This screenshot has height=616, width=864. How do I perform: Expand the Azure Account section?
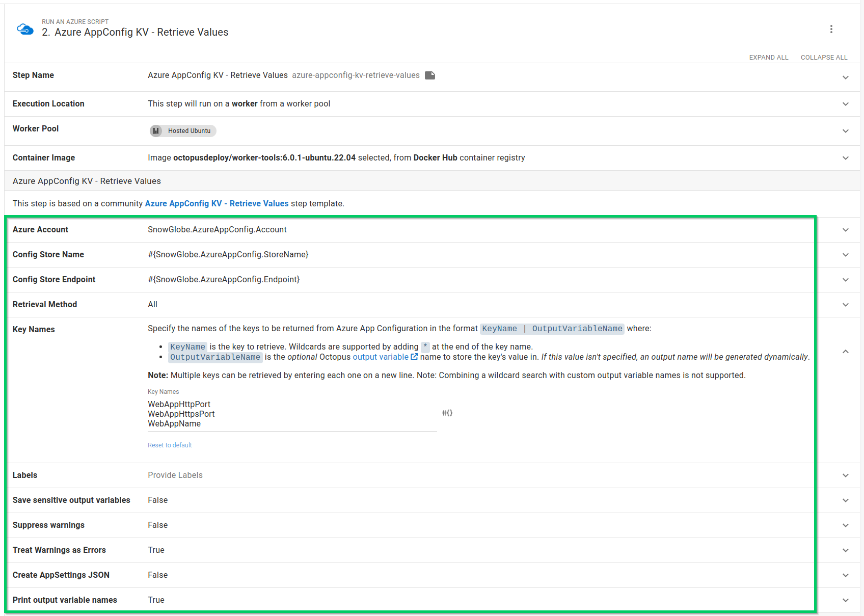[845, 230]
